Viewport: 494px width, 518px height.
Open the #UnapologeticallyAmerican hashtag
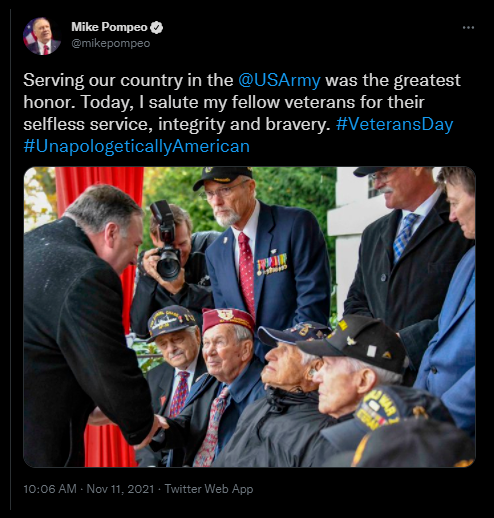[x=137, y=146]
